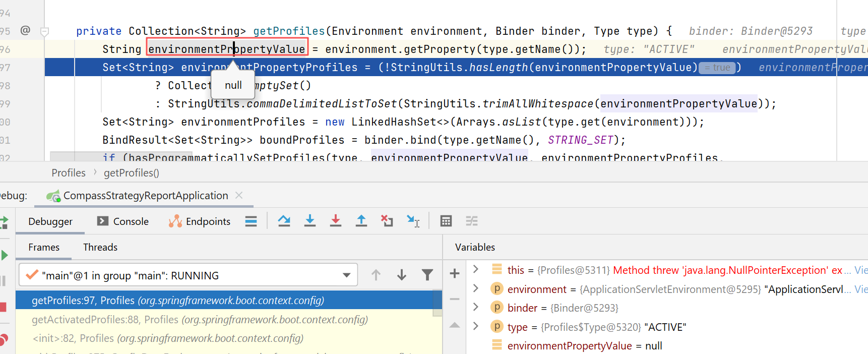The image size is (868, 354).
Task: Click the Step Over debugger icon
Action: pyautogui.click(x=284, y=221)
